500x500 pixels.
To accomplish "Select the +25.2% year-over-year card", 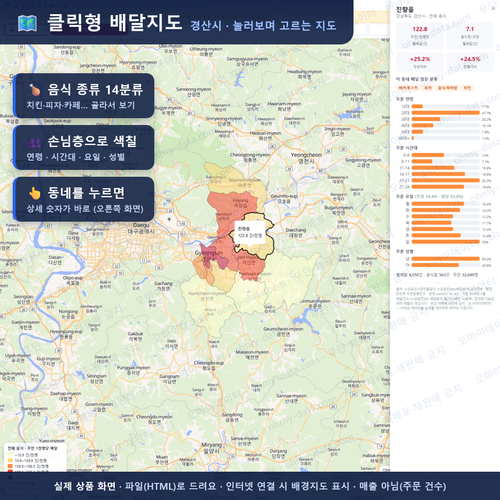I will pyautogui.click(x=420, y=62).
